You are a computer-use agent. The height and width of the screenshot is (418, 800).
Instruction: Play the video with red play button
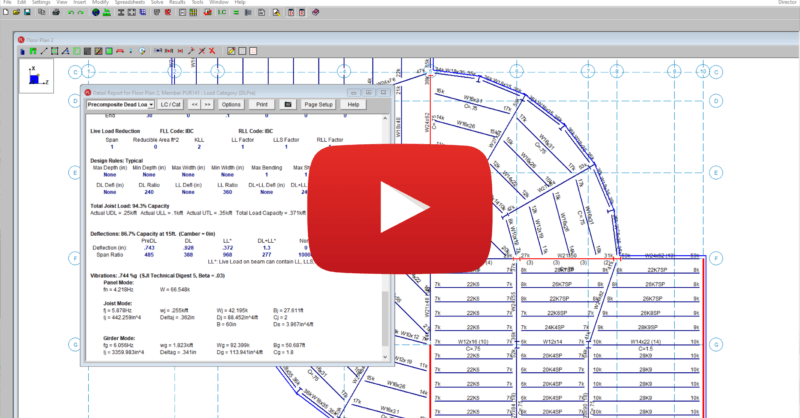click(x=399, y=209)
